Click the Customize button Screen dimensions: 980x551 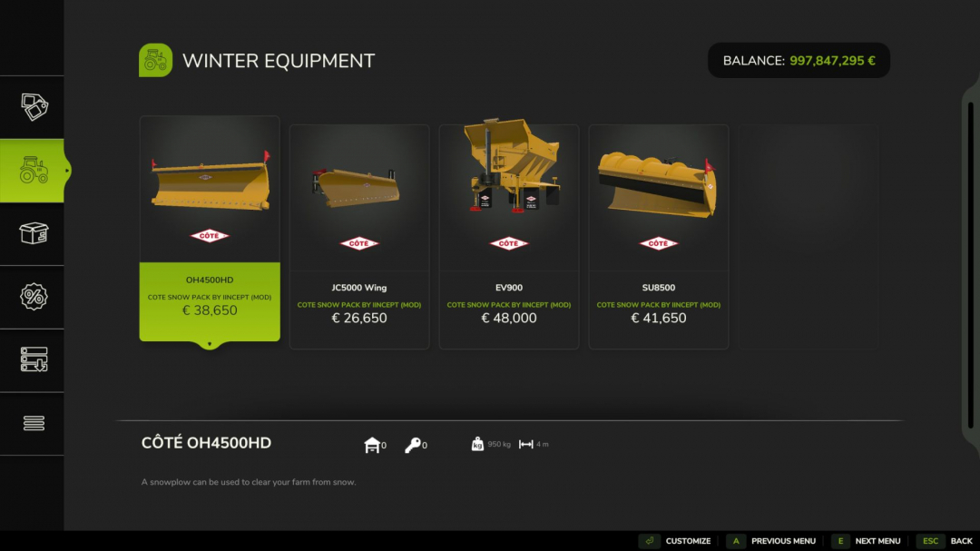[676, 541]
